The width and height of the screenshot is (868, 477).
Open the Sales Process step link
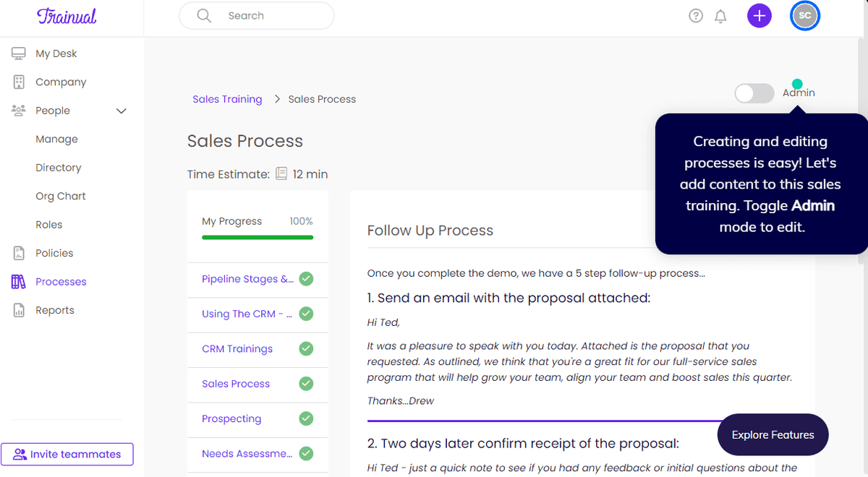tap(236, 384)
